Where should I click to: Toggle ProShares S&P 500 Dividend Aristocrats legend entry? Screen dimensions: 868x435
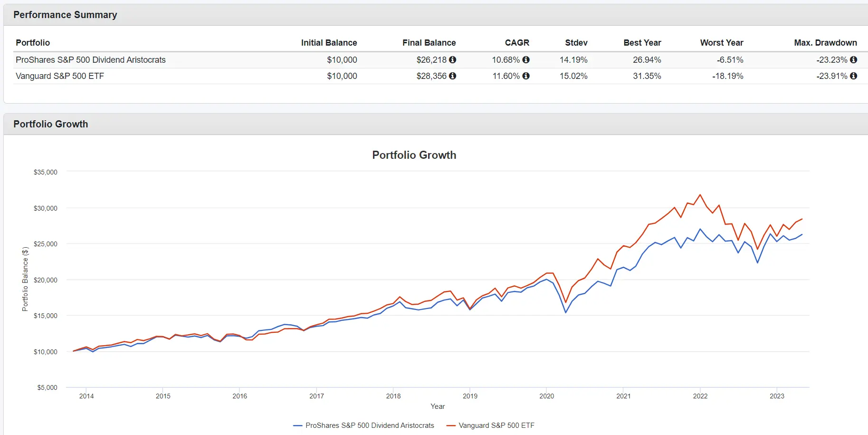[x=364, y=425]
